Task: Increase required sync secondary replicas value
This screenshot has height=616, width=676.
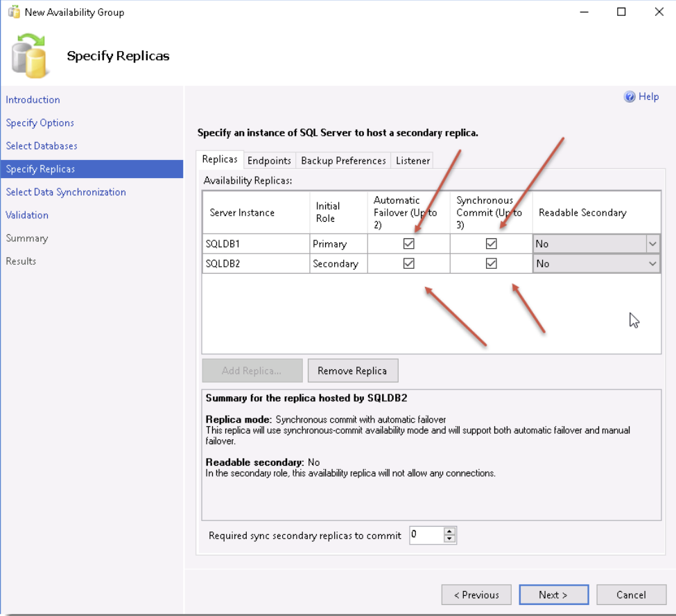Action: point(449,531)
